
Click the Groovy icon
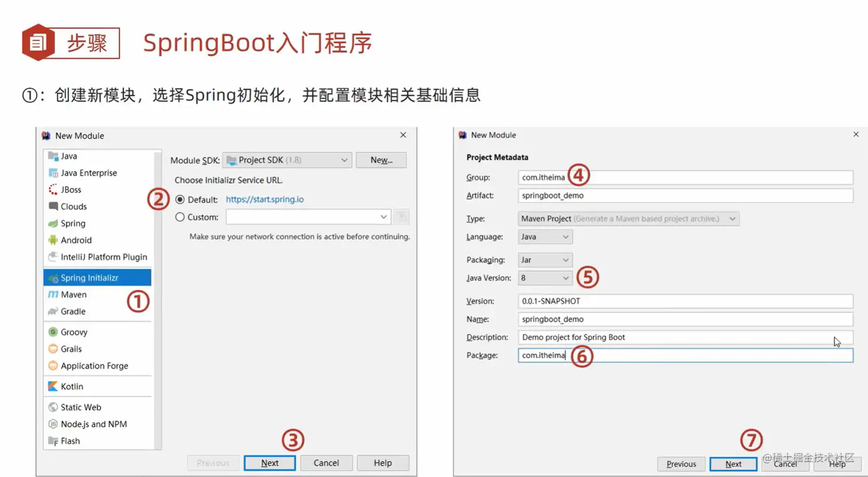[x=53, y=332]
